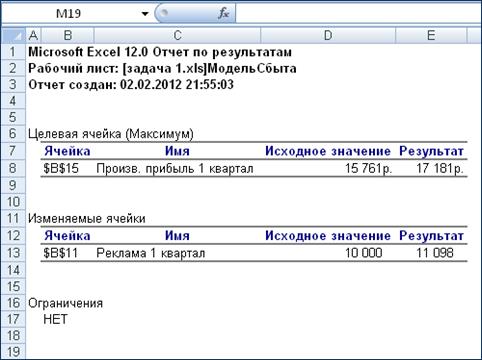Select row 1 header
Viewport: 482px width, 360px height.
click(13, 52)
